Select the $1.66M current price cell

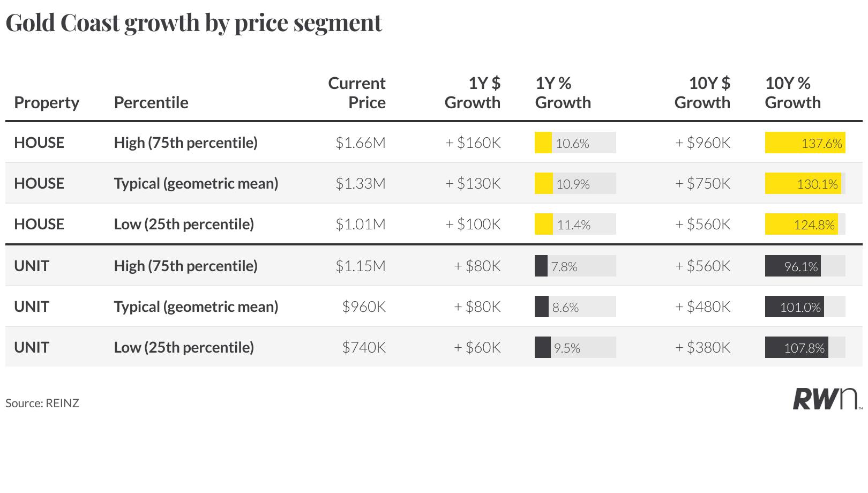(361, 143)
